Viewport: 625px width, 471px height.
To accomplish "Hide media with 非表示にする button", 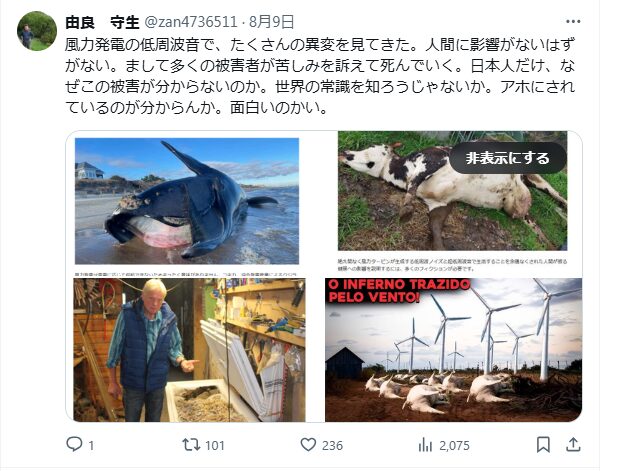I will 508,158.
